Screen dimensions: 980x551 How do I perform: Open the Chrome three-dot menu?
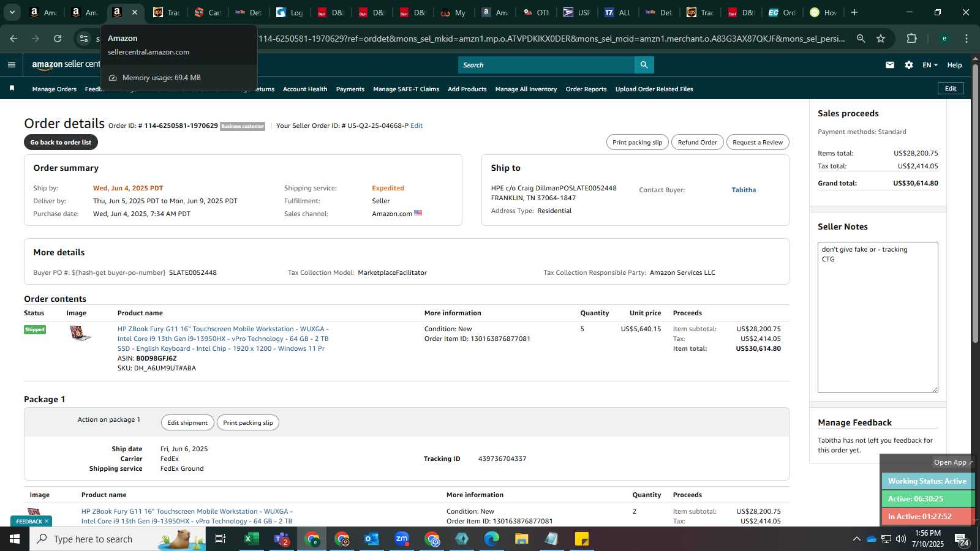pos(967,39)
